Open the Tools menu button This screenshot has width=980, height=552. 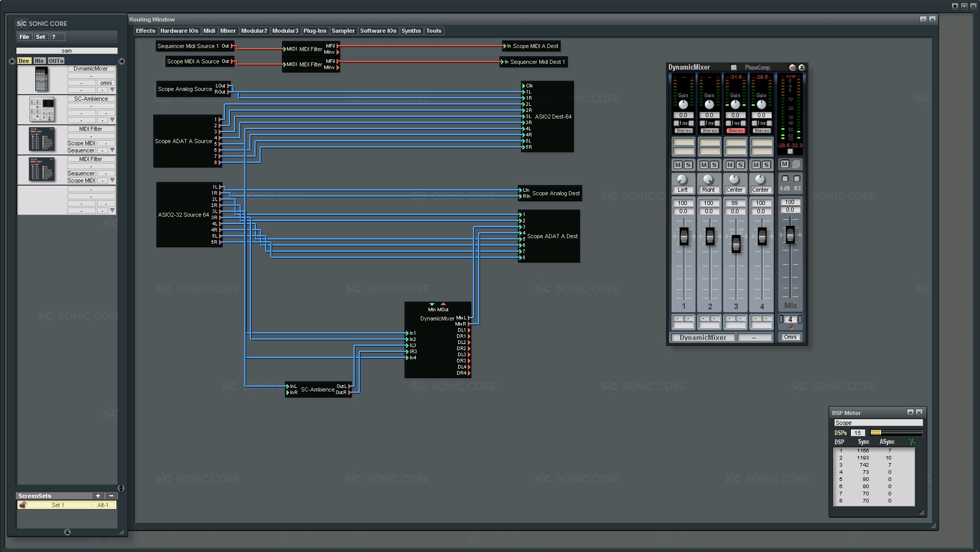[x=434, y=31]
